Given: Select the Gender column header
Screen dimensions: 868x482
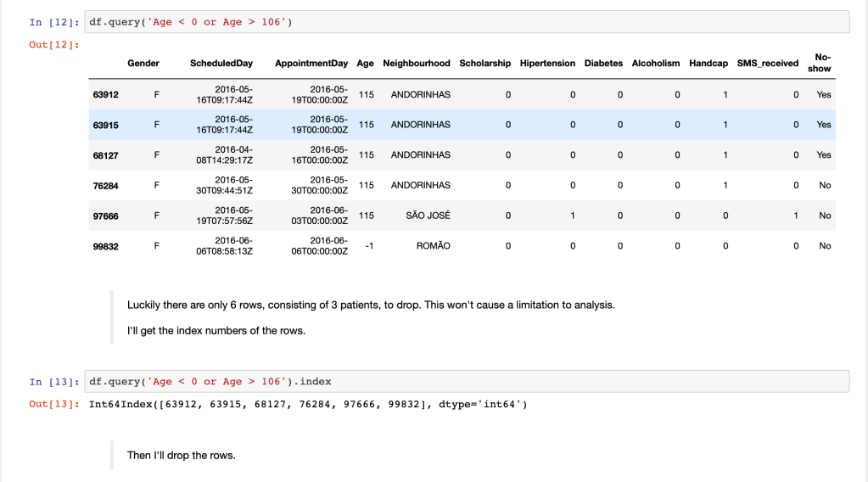Looking at the screenshot, I should [143, 64].
